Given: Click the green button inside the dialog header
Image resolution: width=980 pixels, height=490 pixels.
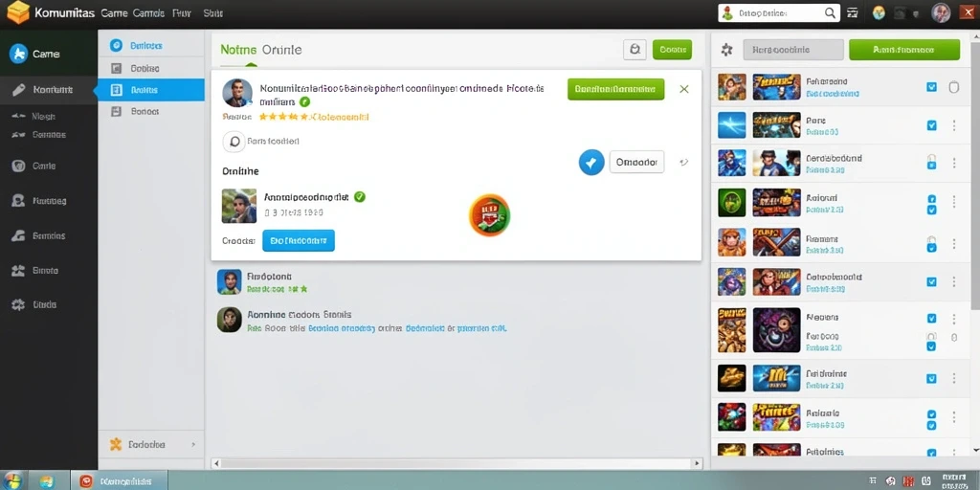Looking at the screenshot, I should 615,89.
